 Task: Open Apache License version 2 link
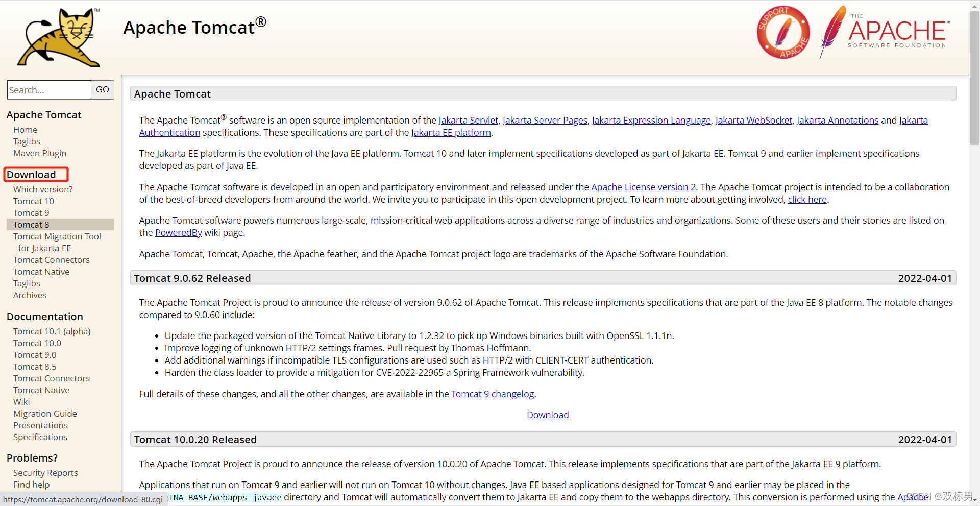[643, 187]
